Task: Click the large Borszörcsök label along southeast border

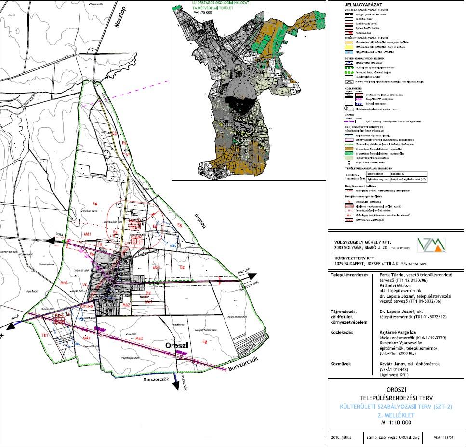Action: pyautogui.click(x=243, y=364)
